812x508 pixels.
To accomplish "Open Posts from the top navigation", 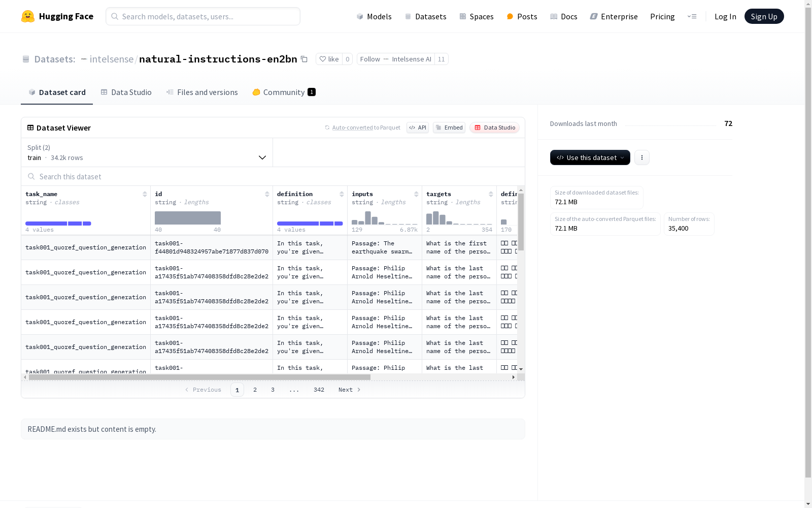I will pos(522,16).
